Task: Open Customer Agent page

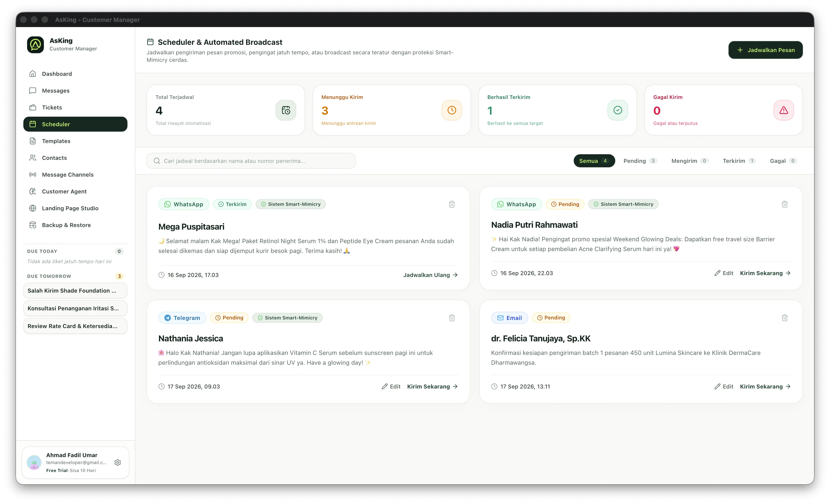Action: (x=75, y=192)
